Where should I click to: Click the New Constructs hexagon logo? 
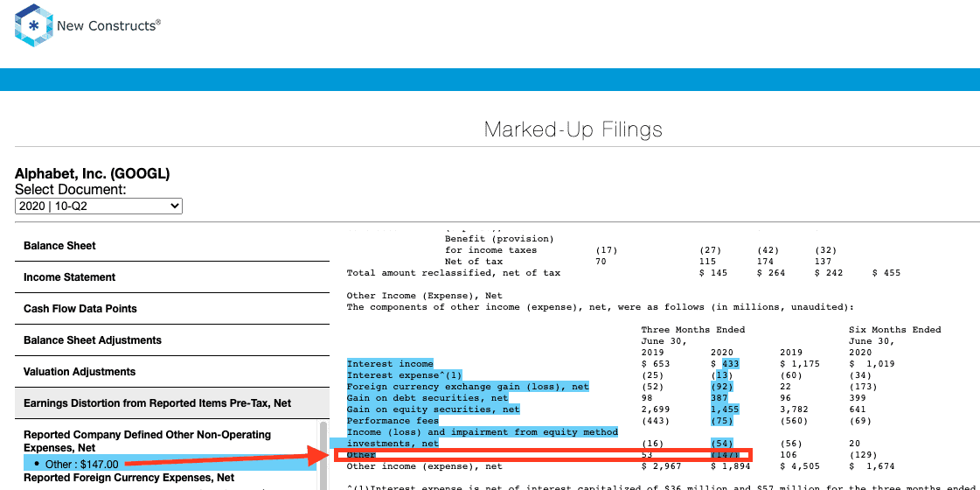click(33, 25)
